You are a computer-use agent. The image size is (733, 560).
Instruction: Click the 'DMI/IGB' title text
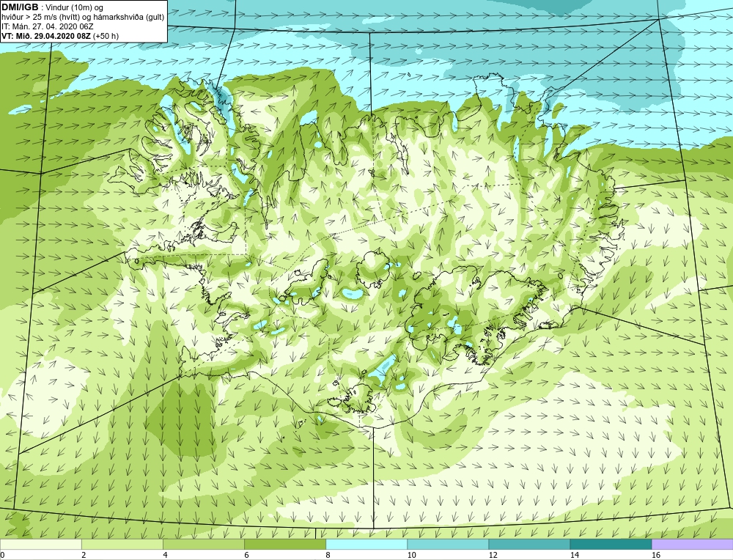pos(20,7)
